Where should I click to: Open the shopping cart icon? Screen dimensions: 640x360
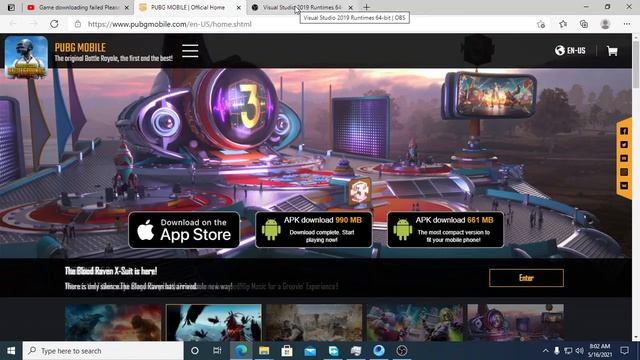[612, 51]
